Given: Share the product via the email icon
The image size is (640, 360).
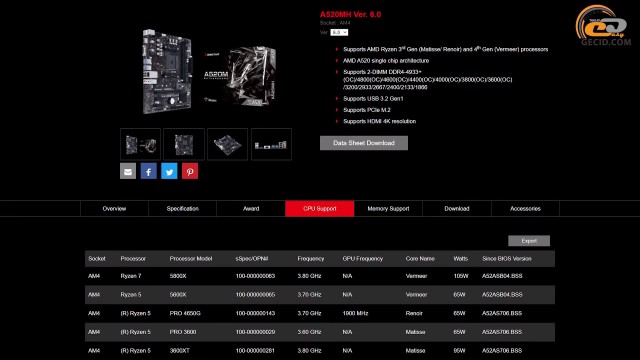Looking at the screenshot, I should click(128, 171).
